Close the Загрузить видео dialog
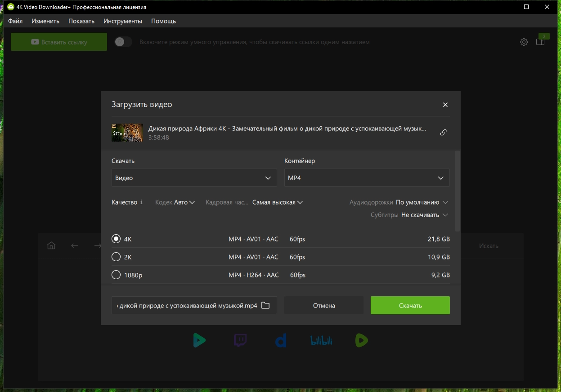 pos(445,105)
